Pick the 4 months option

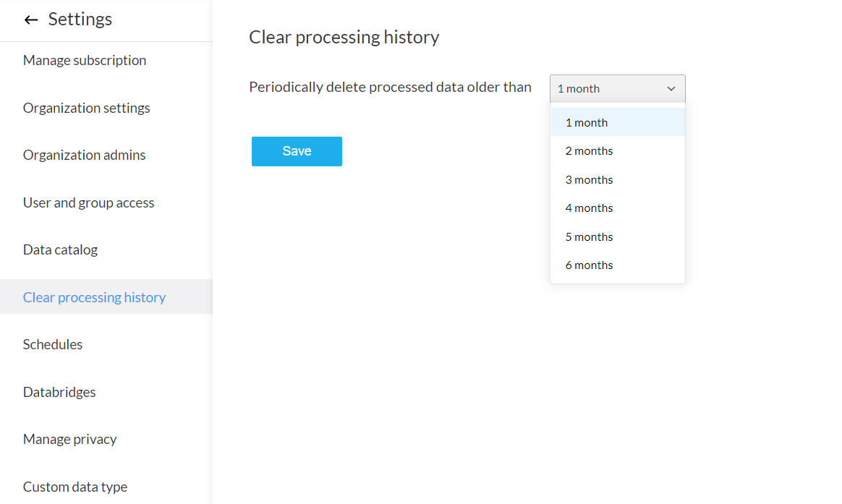click(x=617, y=208)
